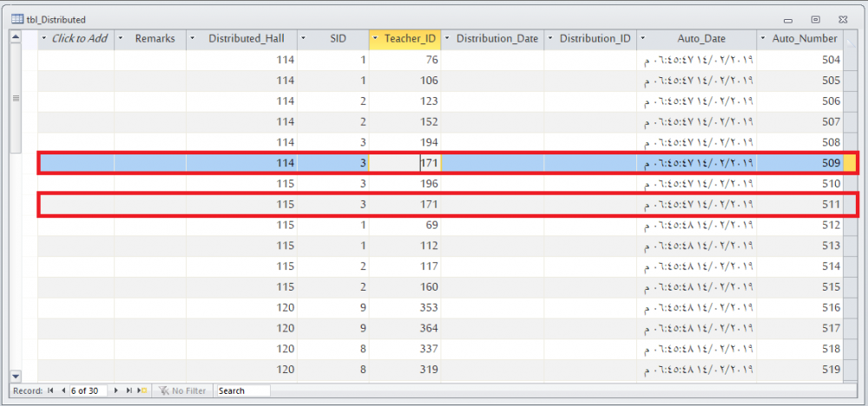Image resolution: width=868 pixels, height=406 pixels.
Task: Open the Auto_Number column dropdown arrow
Action: click(763, 39)
